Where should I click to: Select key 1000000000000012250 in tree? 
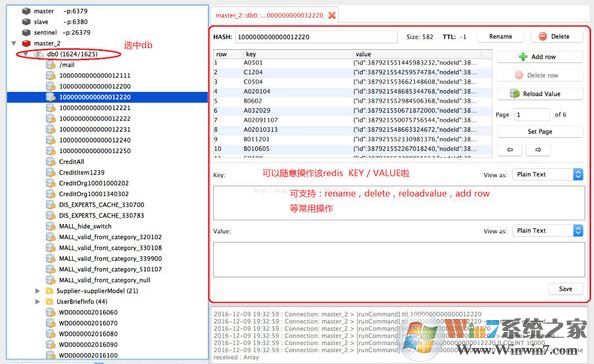[95, 151]
